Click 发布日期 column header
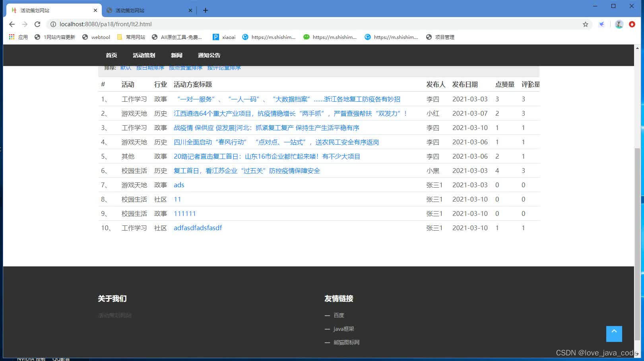This screenshot has height=361, width=644. [465, 84]
